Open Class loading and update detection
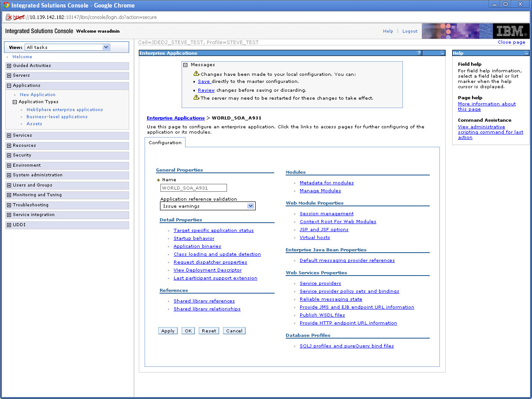This screenshot has height=399, width=532. 217,254
